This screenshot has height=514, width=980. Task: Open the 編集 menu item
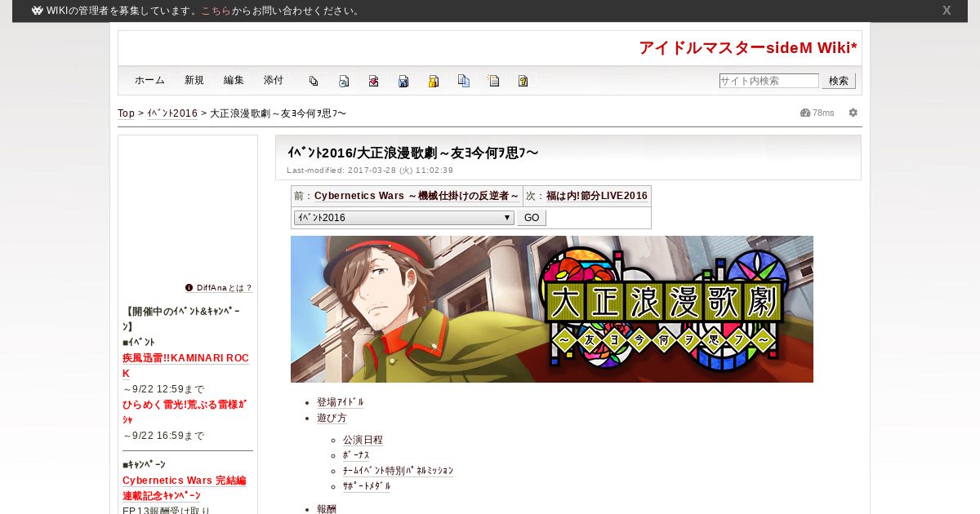tap(234, 80)
